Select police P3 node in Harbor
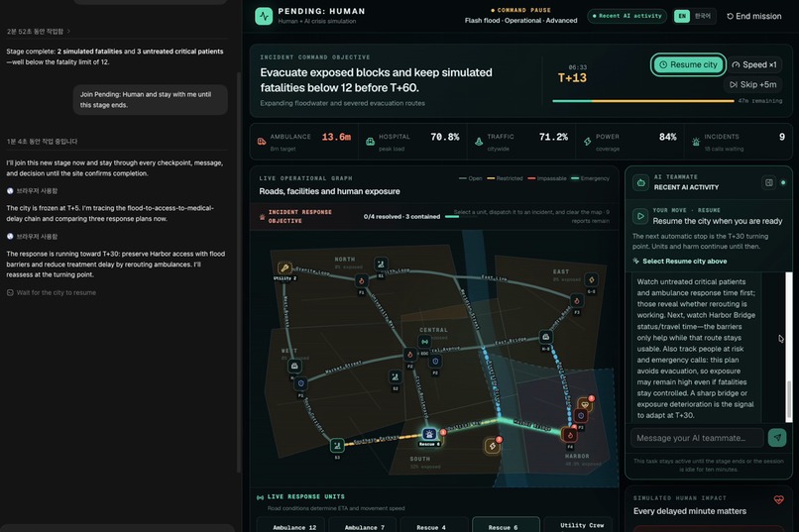This screenshot has width=799, height=532. (581, 415)
